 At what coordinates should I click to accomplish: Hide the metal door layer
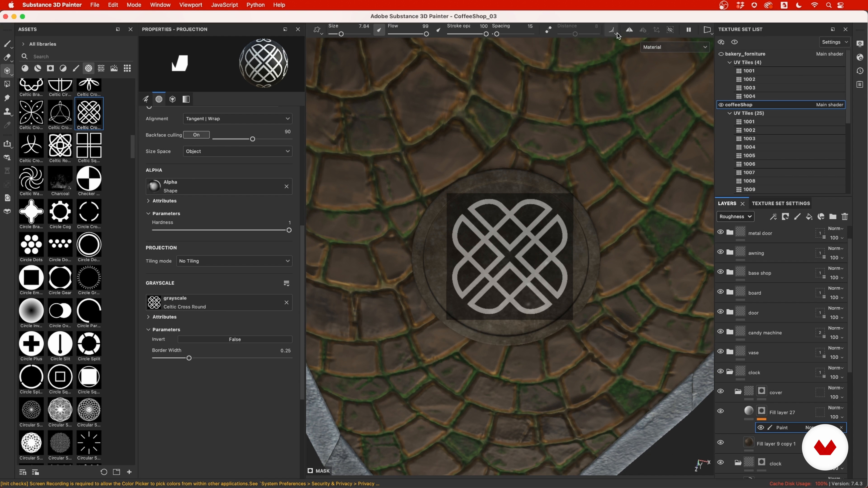coord(720,232)
